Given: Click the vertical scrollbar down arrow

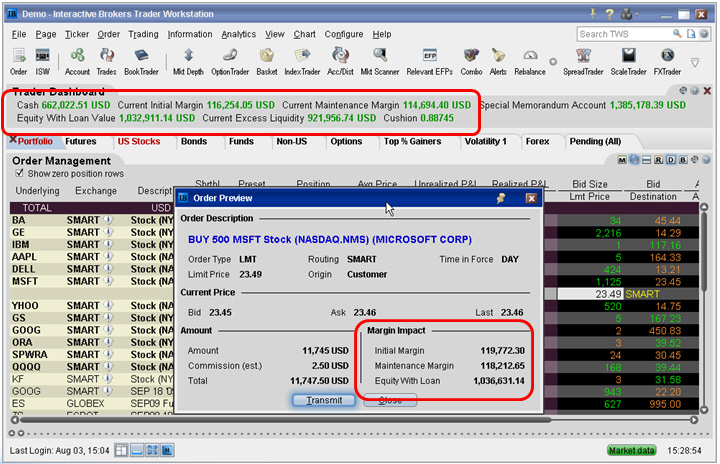Looking at the screenshot, I should tap(704, 410).
